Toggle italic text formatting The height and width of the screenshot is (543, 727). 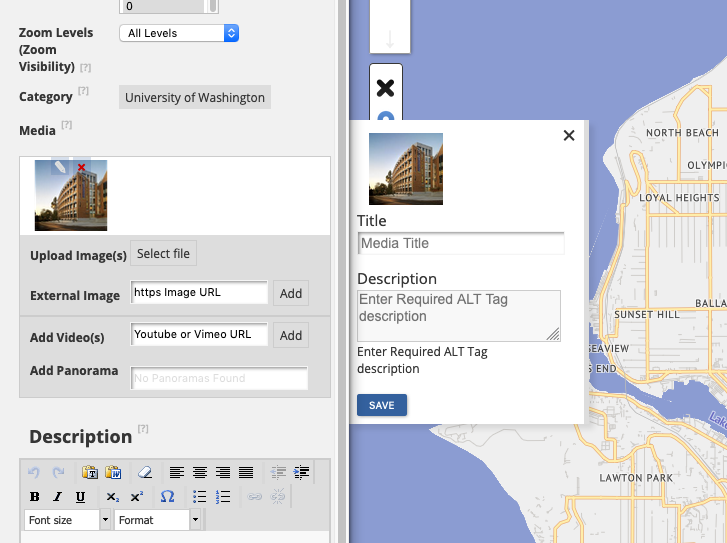click(58, 496)
